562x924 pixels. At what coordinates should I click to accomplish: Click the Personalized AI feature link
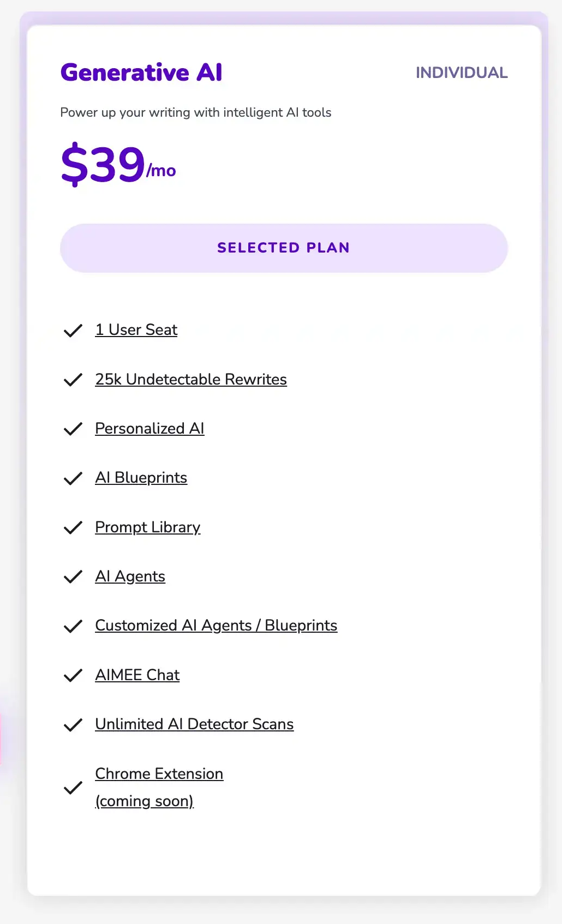150,429
